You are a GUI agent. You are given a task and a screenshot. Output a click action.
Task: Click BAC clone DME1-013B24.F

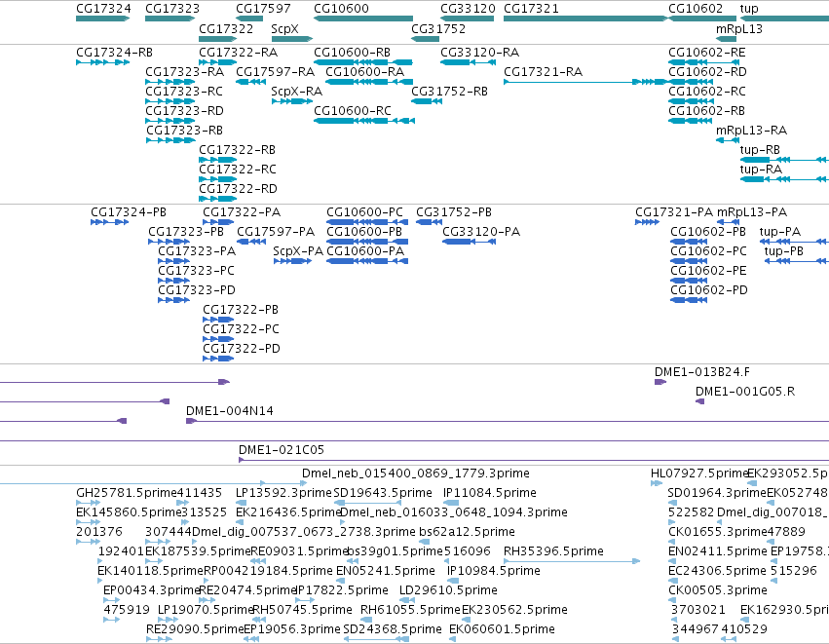[702, 372]
